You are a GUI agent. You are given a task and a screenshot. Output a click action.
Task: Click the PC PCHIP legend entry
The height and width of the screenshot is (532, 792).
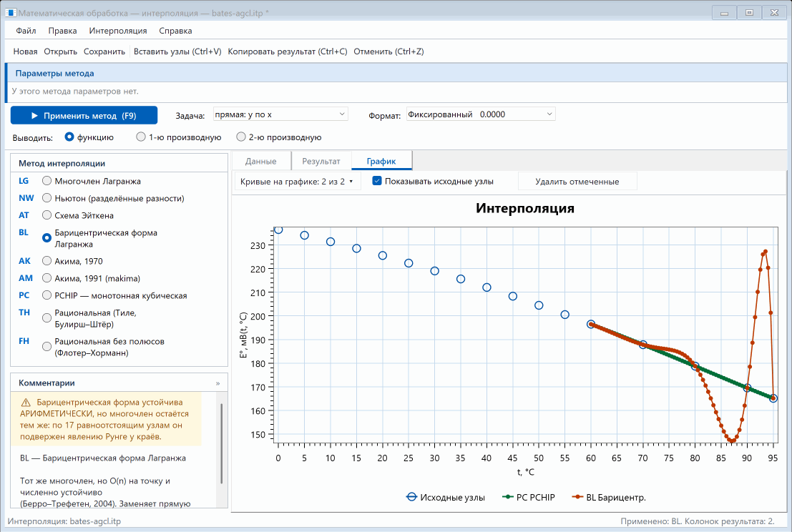(528, 497)
